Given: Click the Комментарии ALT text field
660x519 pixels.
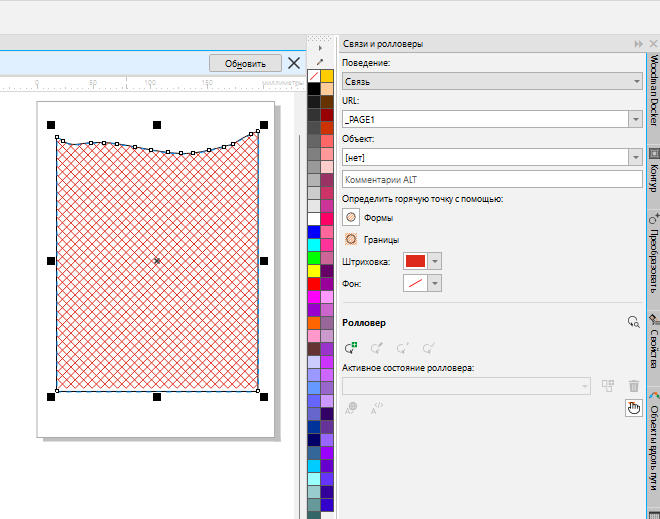Looking at the screenshot, I should 491,180.
